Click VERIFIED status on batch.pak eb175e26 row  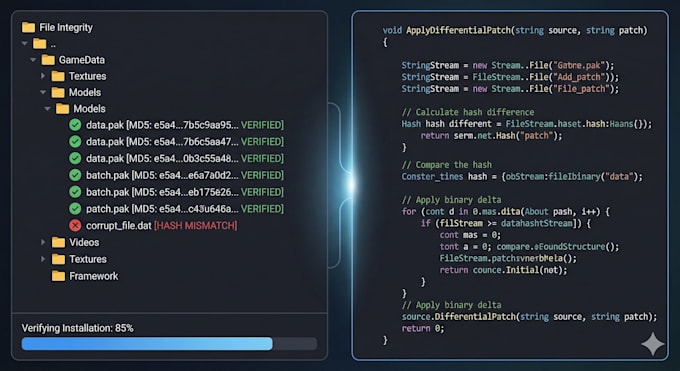[262, 192]
